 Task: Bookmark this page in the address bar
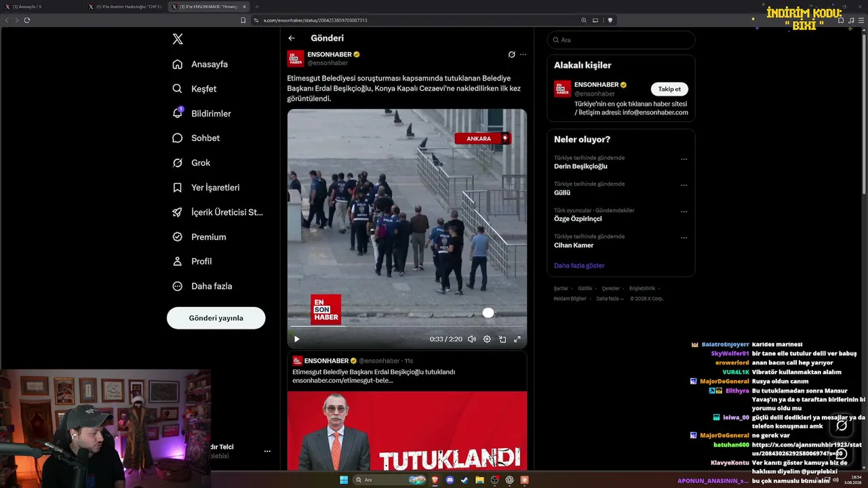point(243,20)
